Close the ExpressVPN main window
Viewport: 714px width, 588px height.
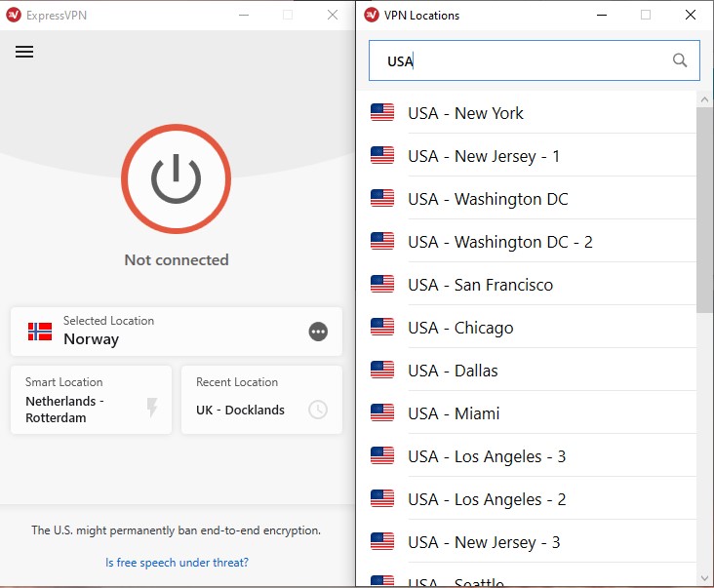click(333, 15)
